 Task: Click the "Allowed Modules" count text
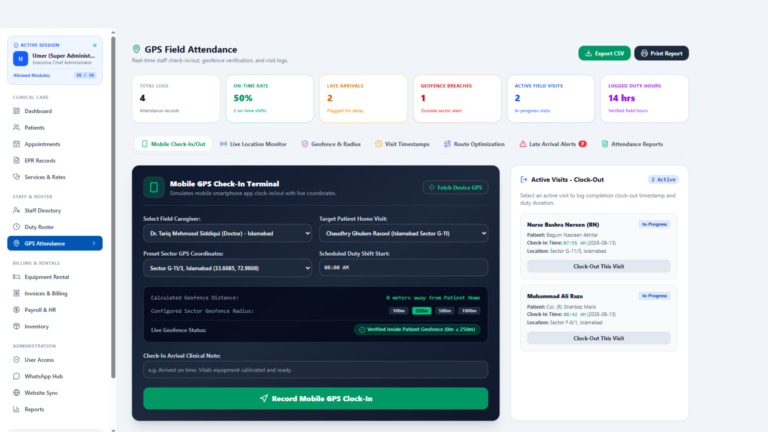(x=85, y=75)
